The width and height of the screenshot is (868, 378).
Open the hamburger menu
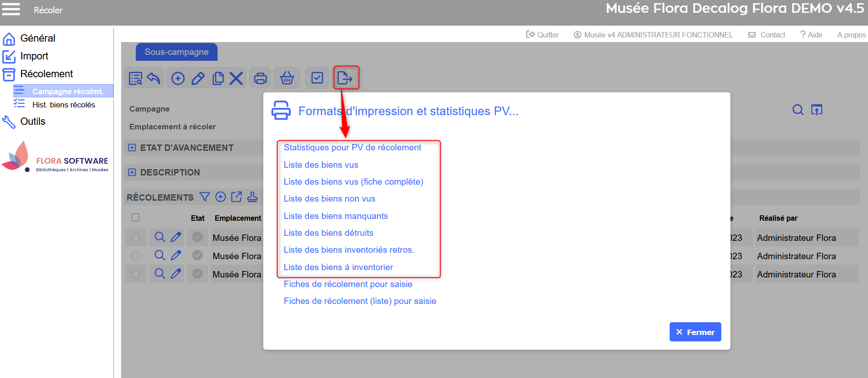click(x=11, y=9)
